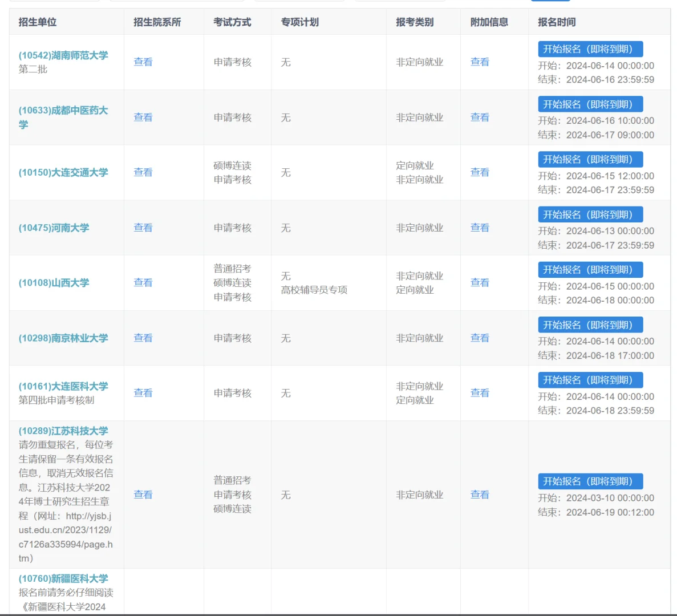Open the (10161)大连医科大学 link
677x616 pixels.
tap(63, 386)
